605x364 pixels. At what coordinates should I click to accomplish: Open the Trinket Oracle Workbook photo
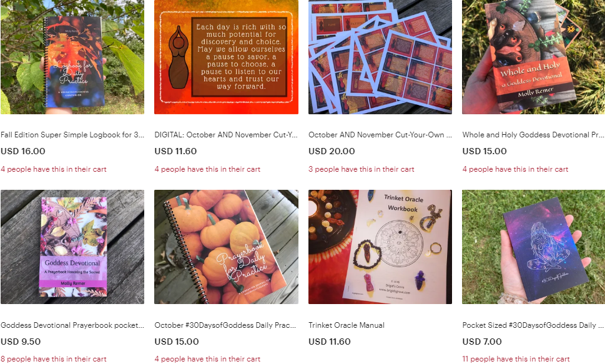click(380, 247)
